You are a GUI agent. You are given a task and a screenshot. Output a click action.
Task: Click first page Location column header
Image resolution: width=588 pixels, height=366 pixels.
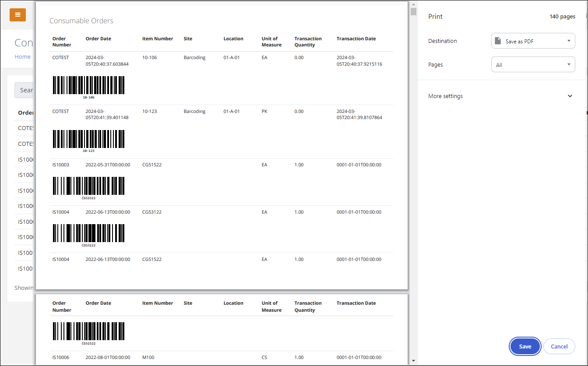point(233,39)
